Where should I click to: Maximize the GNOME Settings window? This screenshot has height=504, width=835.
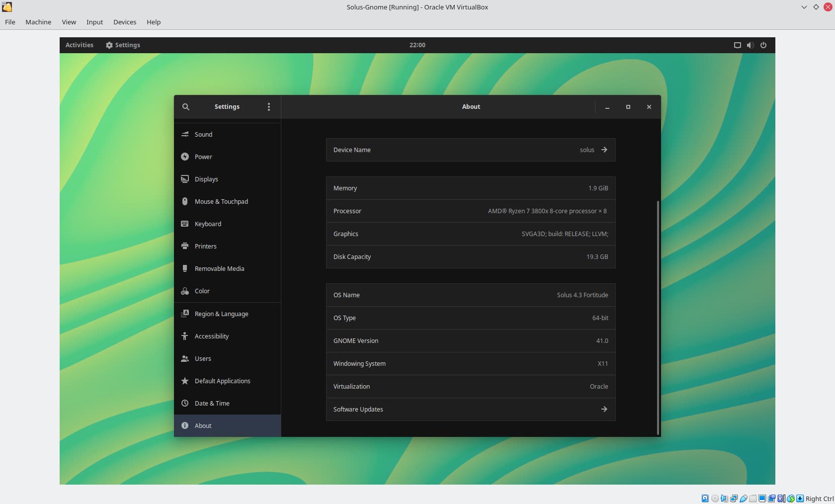628,107
